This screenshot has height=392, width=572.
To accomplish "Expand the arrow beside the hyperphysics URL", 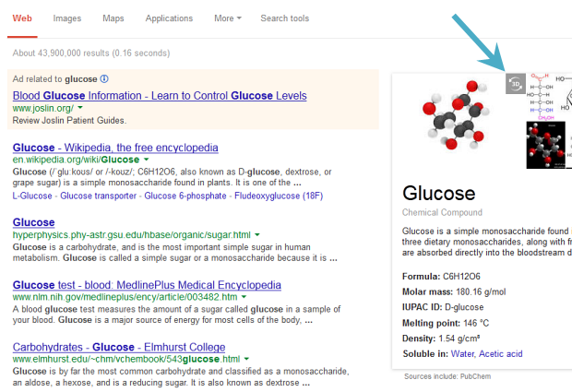I will [257, 234].
